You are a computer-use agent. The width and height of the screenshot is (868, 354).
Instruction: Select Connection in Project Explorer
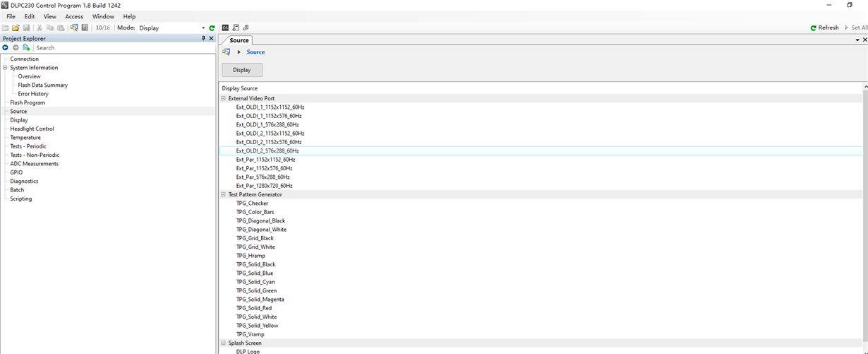25,59
